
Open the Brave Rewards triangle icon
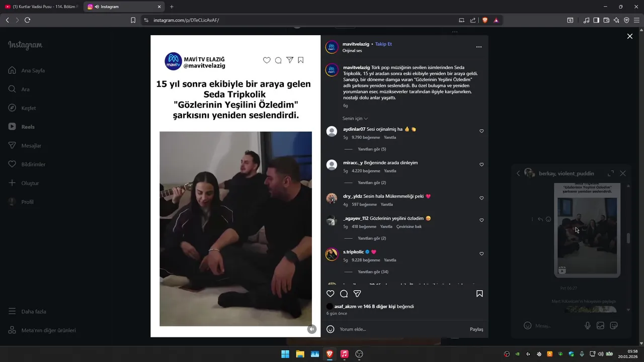[x=496, y=20]
